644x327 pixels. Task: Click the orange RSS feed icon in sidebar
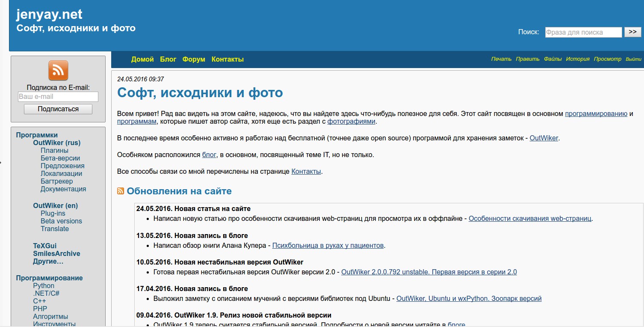(58, 71)
